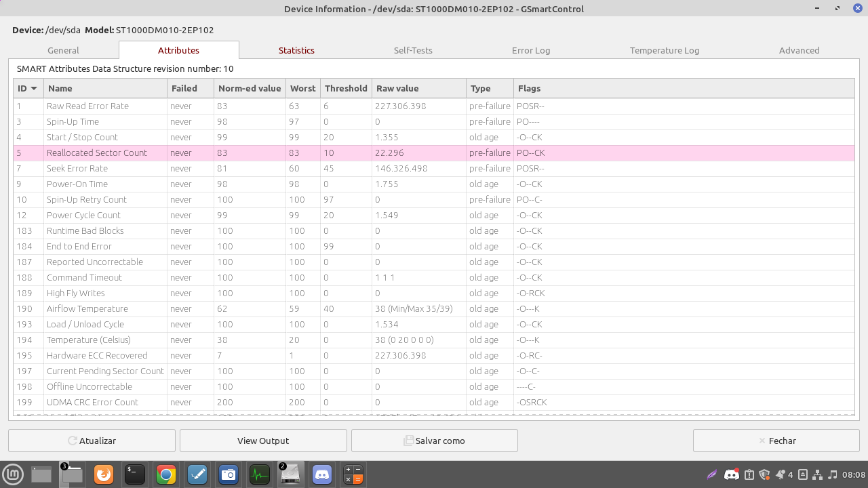Open the terminal from the taskbar
Screen dimensions: 868x488
pyautogui.click(x=134, y=474)
